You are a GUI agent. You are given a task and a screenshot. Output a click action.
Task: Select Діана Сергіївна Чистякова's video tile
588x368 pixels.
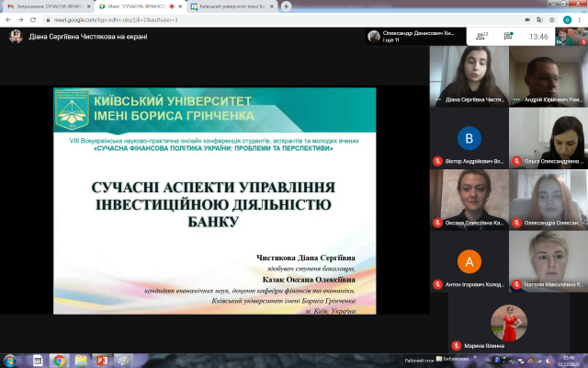(469, 76)
